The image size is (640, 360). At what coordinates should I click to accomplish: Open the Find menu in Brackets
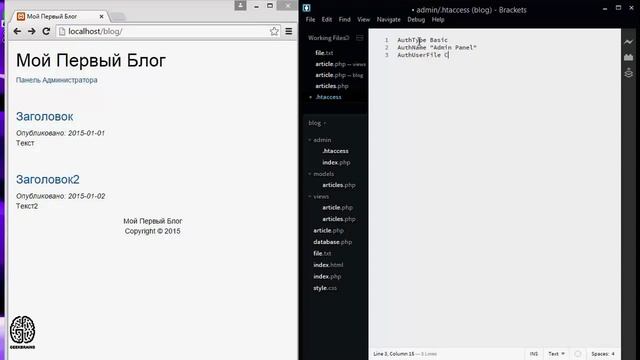(344, 20)
